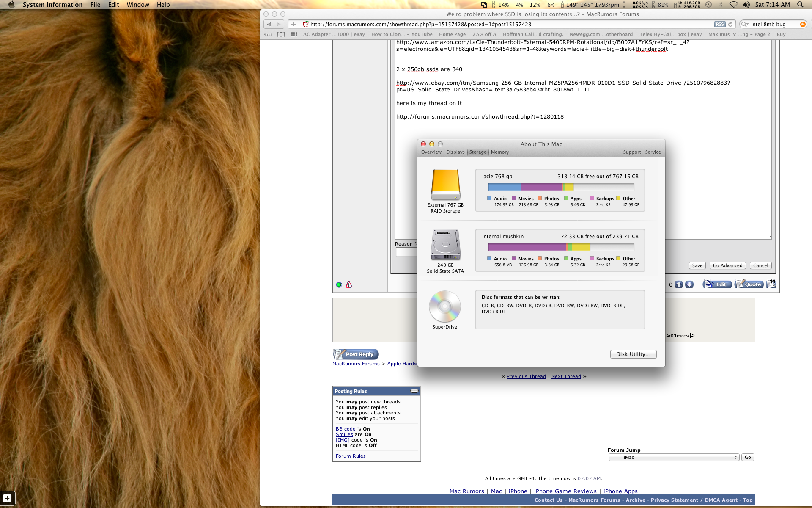This screenshot has height=508, width=812.
Task: Collapse the Posting Rules box
Action: pyautogui.click(x=414, y=391)
